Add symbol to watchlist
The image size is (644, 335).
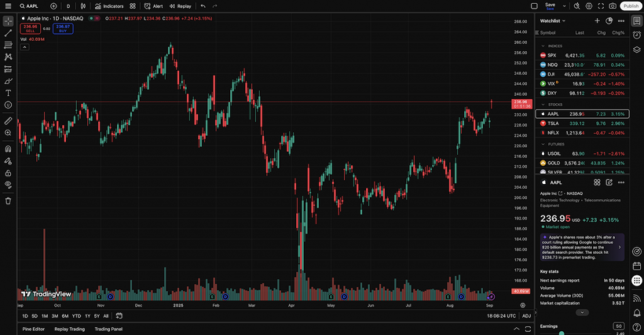(x=597, y=21)
